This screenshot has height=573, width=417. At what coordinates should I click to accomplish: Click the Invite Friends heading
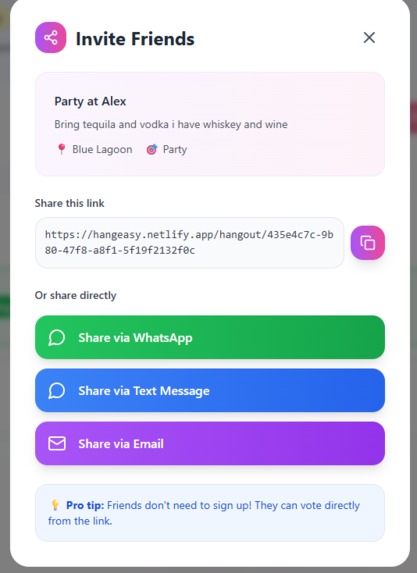coord(135,39)
